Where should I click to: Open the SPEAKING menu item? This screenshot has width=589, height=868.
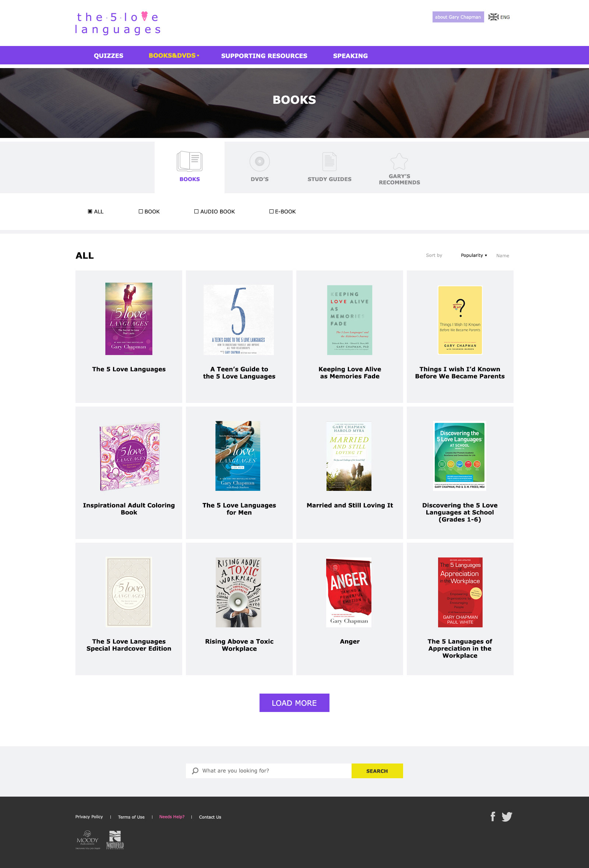(350, 56)
